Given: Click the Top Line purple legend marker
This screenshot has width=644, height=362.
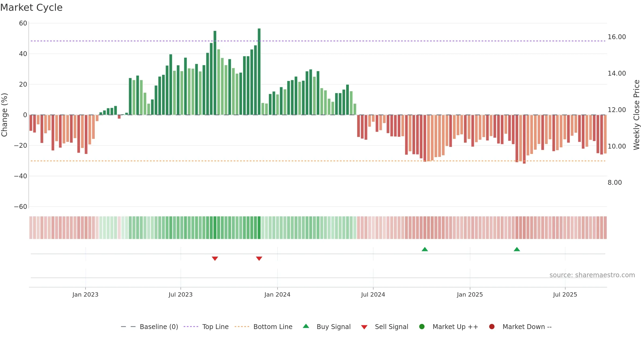Looking at the screenshot, I should pos(191,327).
